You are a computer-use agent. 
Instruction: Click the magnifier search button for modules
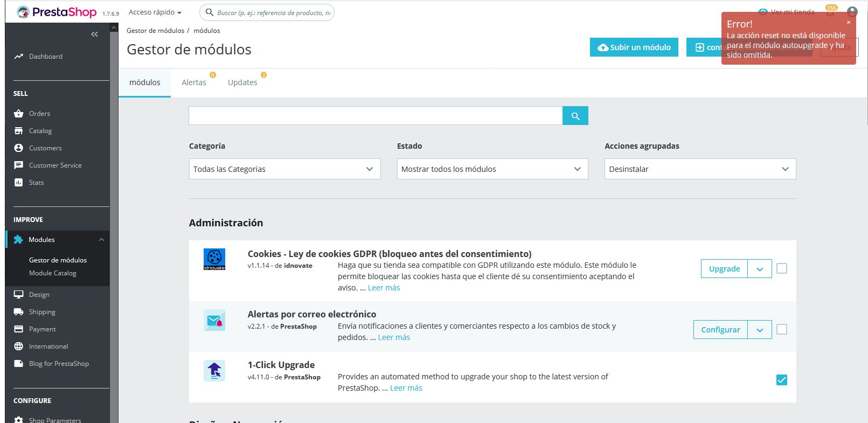point(575,115)
